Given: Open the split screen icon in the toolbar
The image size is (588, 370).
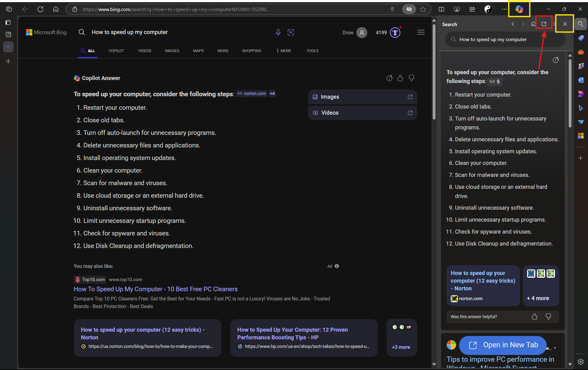Looking at the screenshot, I should pos(441,9).
